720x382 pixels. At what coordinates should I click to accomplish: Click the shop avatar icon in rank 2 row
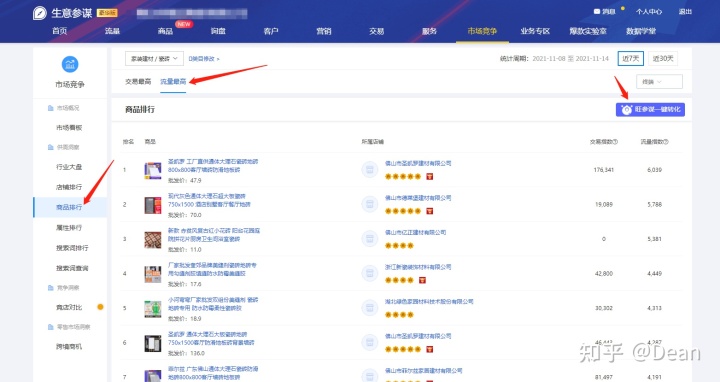(x=370, y=204)
